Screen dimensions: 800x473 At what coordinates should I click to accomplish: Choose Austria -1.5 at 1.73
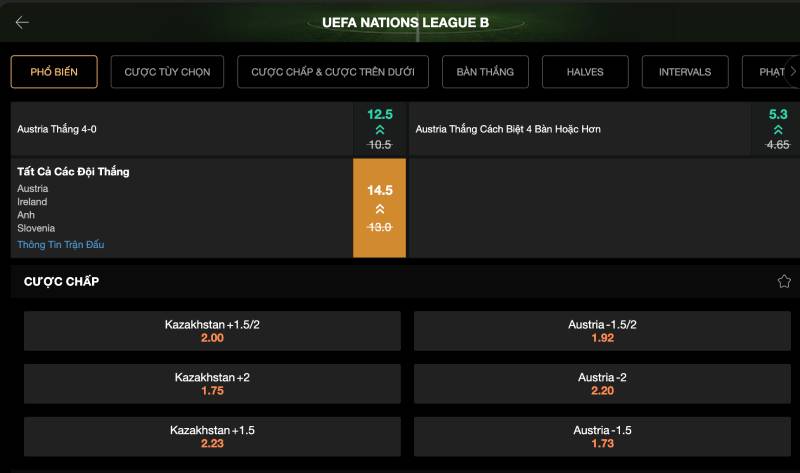[602, 437]
